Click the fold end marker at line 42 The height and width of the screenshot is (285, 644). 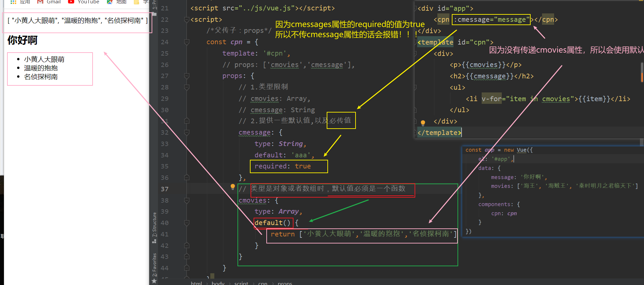pyautogui.click(x=187, y=245)
